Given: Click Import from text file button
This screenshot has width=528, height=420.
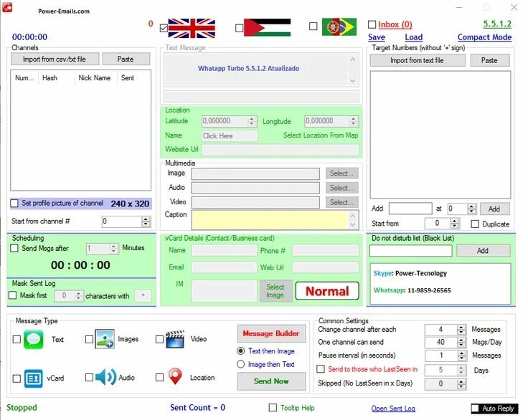Looking at the screenshot, I should pos(418,60).
